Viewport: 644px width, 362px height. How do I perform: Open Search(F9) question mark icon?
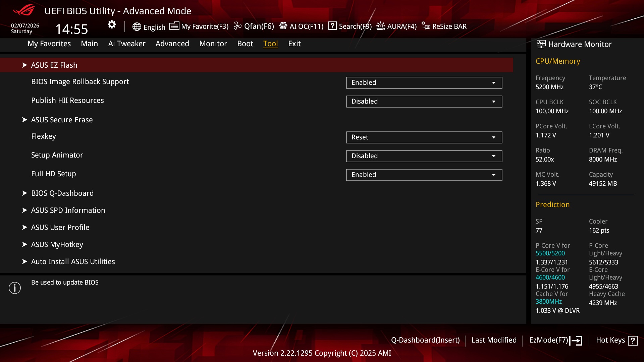(x=332, y=26)
